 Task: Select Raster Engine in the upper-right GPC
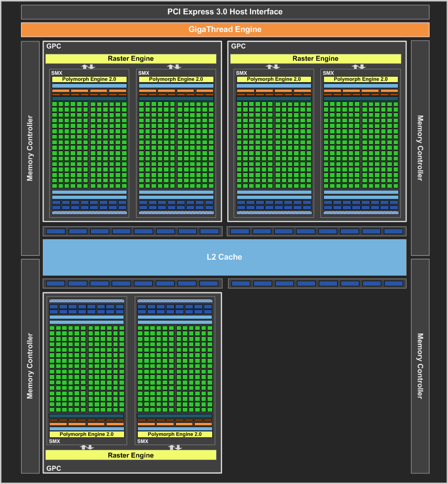coord(316,59)
